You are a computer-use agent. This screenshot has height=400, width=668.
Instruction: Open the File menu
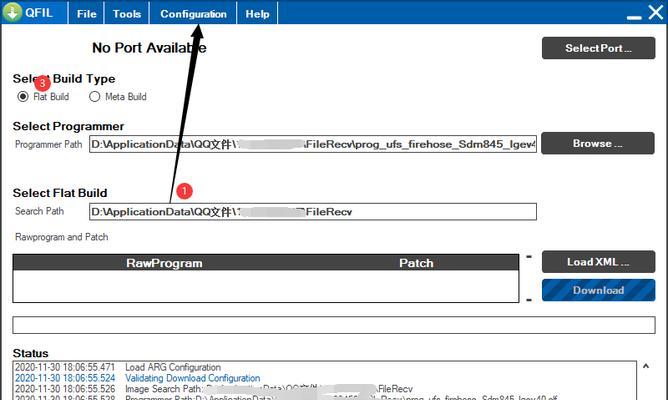(86, 14)
